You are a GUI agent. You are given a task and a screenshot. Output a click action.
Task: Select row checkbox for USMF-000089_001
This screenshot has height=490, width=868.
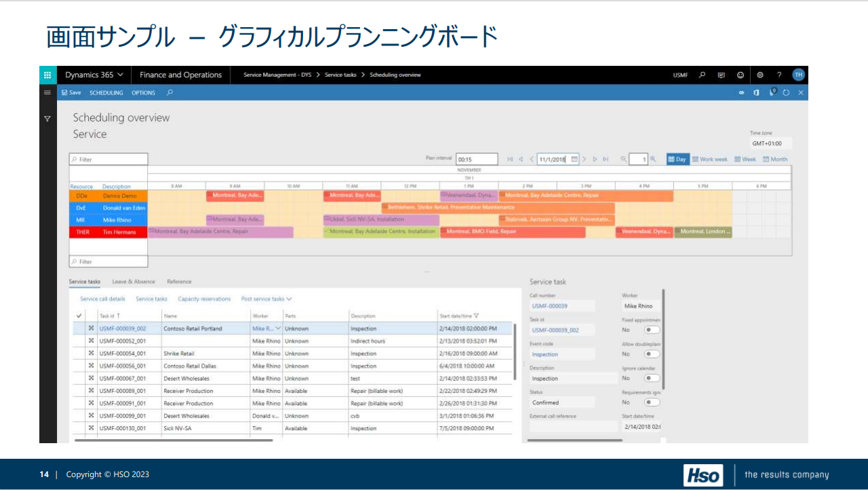point(79,391)
